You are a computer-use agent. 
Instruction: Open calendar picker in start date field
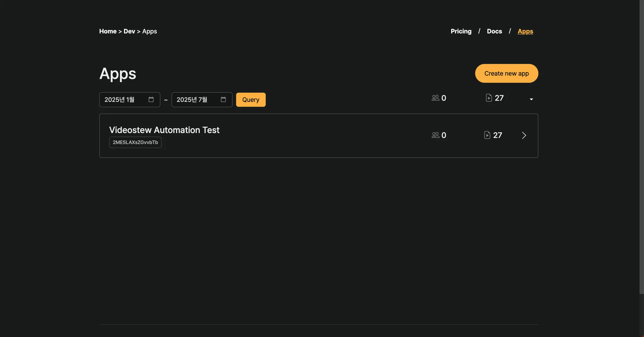(151, 99)
